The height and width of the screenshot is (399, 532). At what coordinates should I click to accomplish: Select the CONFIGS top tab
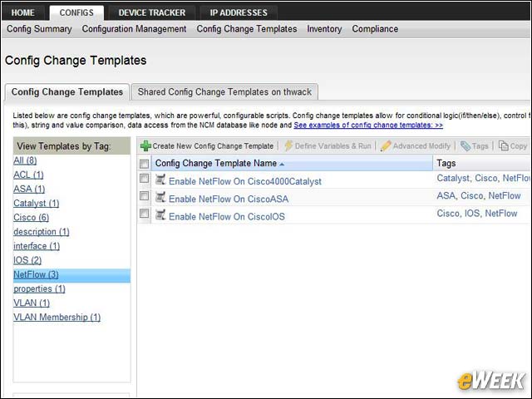(x=76, y=12)
